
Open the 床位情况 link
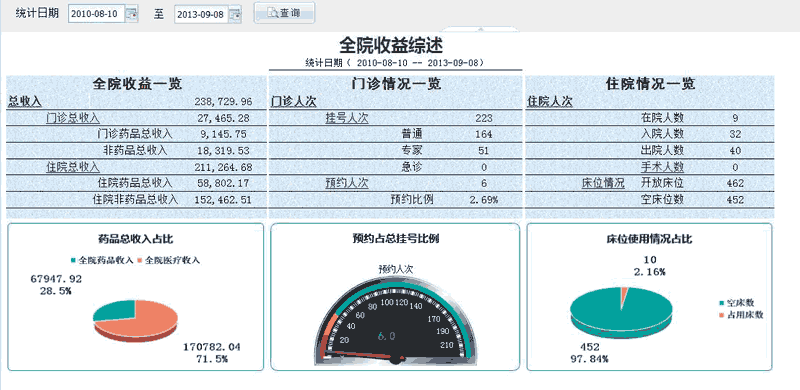pyautogui.click(x=603, y=183)
